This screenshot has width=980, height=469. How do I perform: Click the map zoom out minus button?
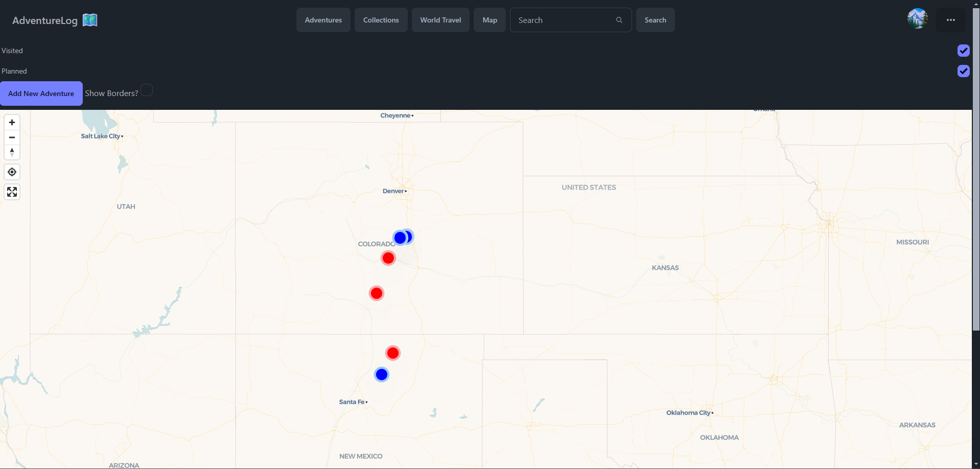(12, 137)
